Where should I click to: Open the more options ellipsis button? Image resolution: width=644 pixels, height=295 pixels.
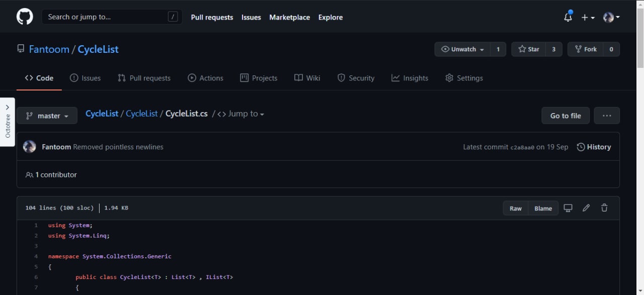(x=607, y=116)
